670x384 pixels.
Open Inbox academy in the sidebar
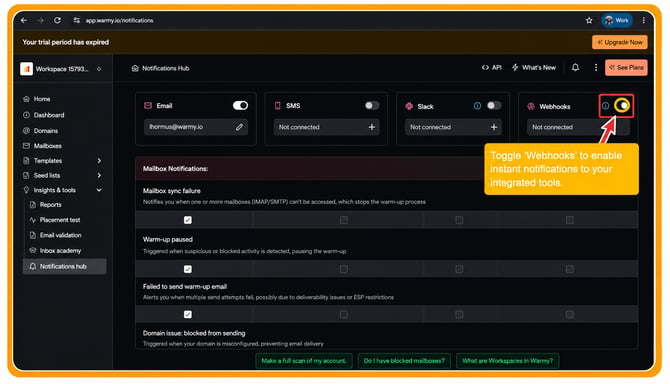click(x=60, y=250)
